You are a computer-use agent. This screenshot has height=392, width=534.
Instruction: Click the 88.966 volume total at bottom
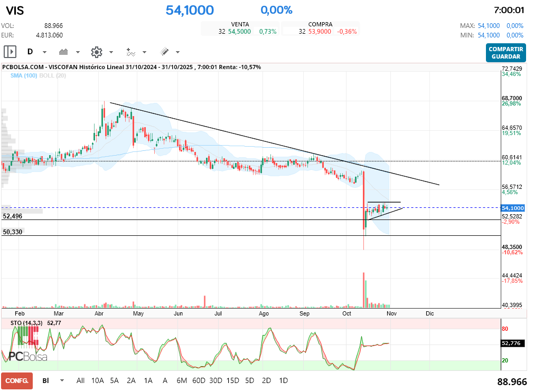click(x=512, y=382)
